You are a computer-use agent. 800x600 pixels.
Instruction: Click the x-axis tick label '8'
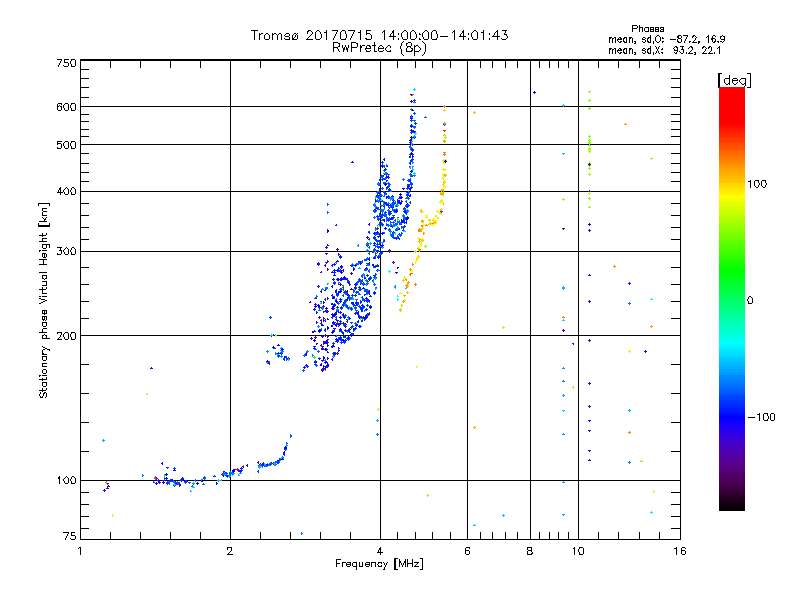530,551
